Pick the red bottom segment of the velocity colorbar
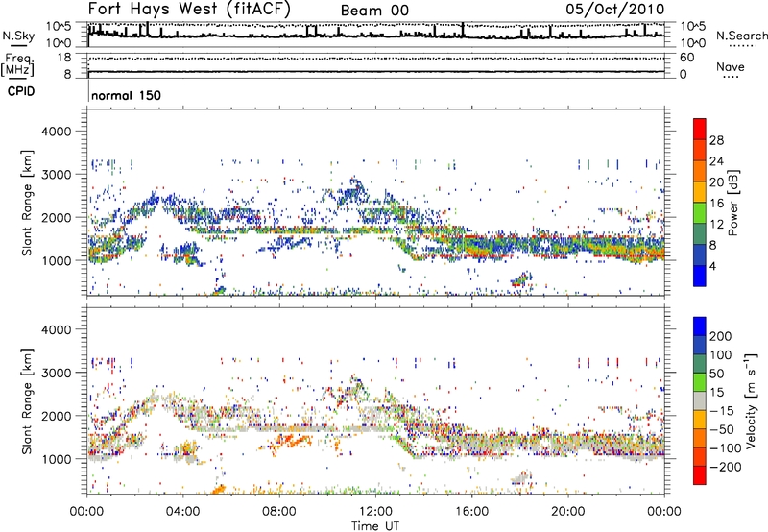The image size is (768, 532). click(700, 475)
